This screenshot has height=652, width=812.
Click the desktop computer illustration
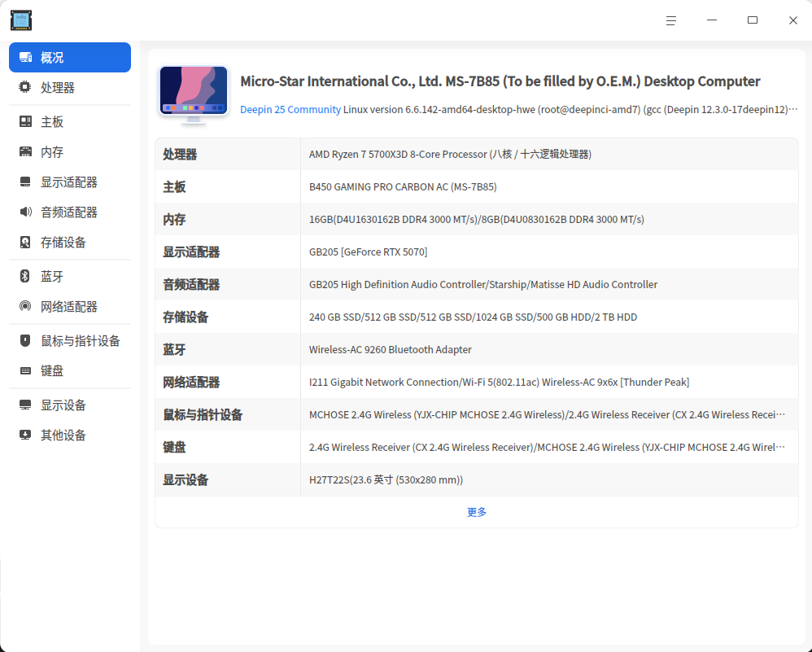coord(194,95)
